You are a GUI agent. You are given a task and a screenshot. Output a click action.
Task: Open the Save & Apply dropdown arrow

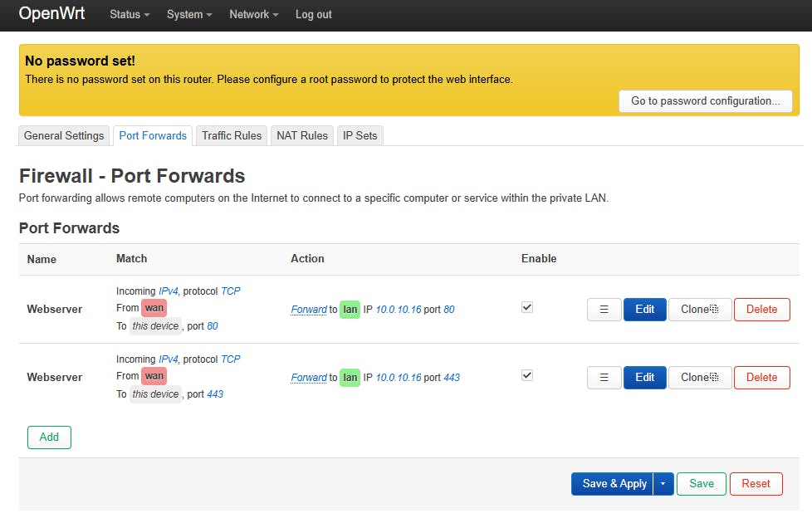coord(663,484)
